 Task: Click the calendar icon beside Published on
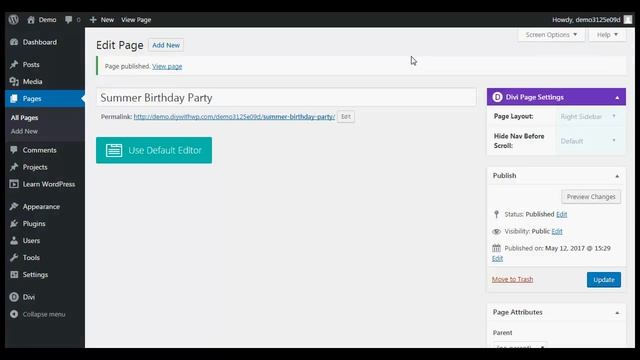pyautogui.click(x=496, y=248)
